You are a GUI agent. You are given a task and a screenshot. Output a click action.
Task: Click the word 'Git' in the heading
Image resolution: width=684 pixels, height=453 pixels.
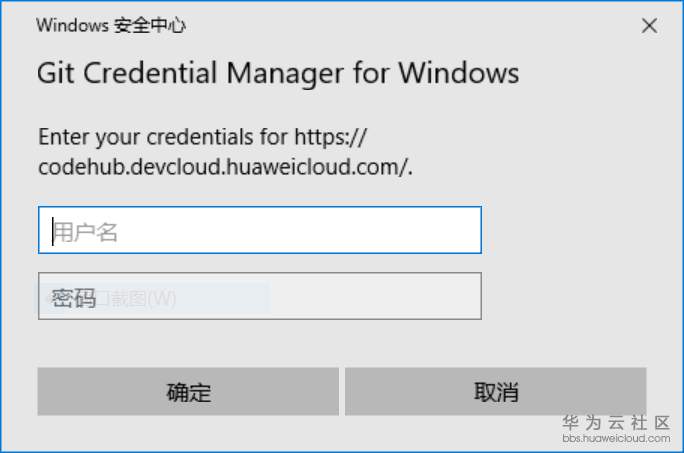pyautogui.click(x=55, y=73)
